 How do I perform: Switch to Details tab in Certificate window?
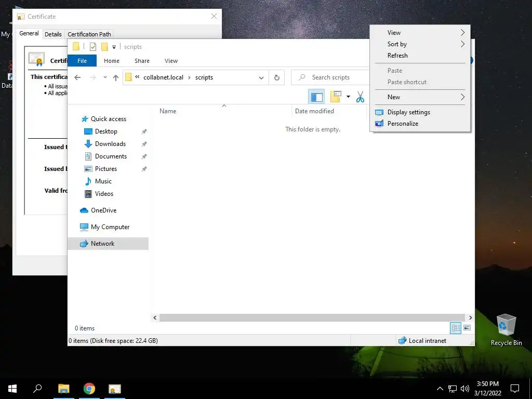[x=53, y=34]
